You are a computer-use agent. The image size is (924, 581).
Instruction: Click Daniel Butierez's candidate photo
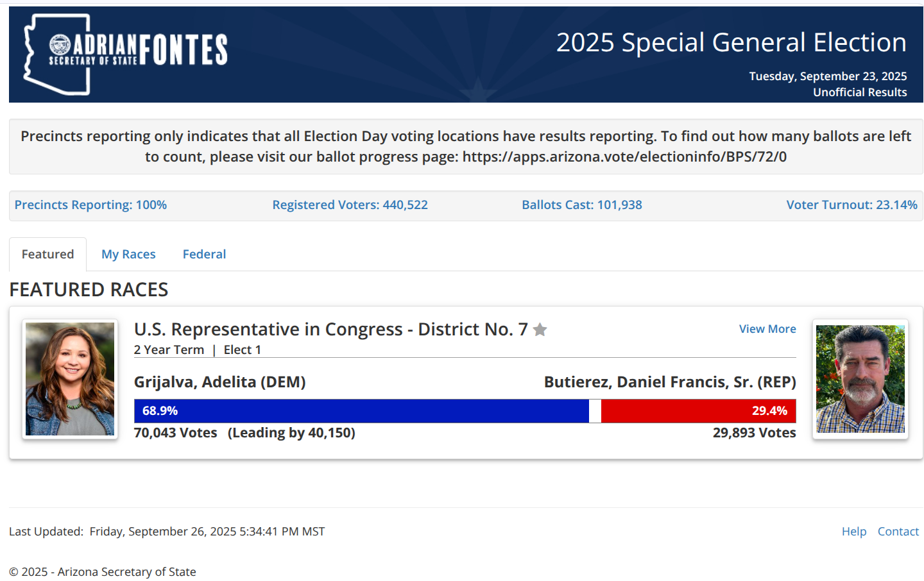pos(860,379)
